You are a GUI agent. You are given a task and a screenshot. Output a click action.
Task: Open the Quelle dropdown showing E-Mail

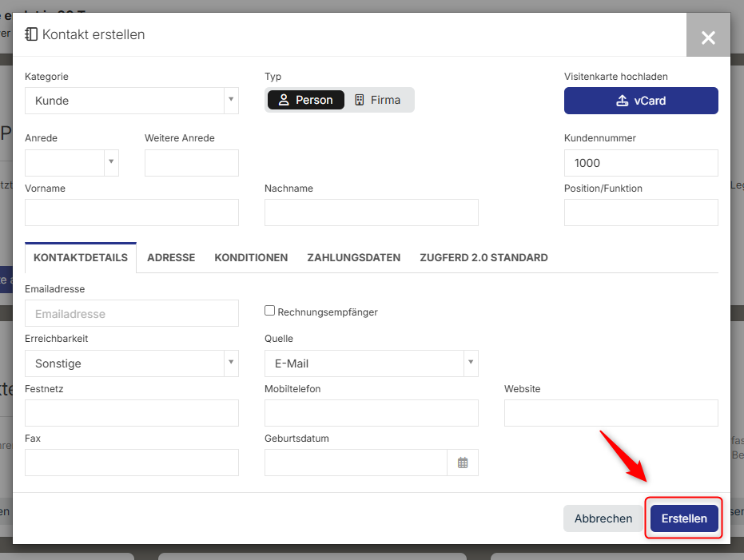click(x=371, y=363)
